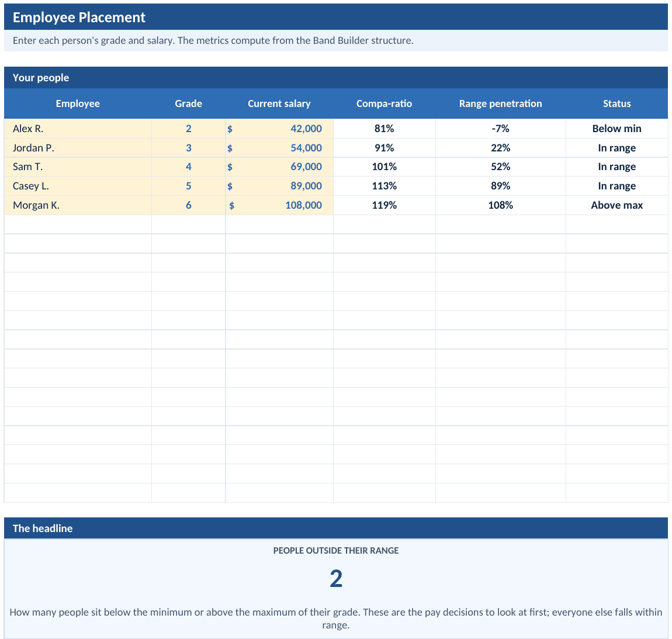The height and width of the screenshot is (639, 672).
Task: Click the 81% compa-ratio value
Action: (385, 129)
